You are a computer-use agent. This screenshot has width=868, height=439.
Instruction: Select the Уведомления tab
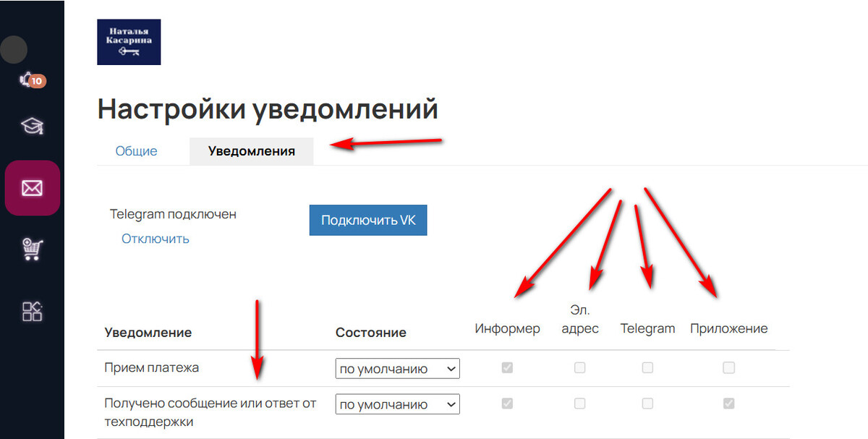[251, 151]
